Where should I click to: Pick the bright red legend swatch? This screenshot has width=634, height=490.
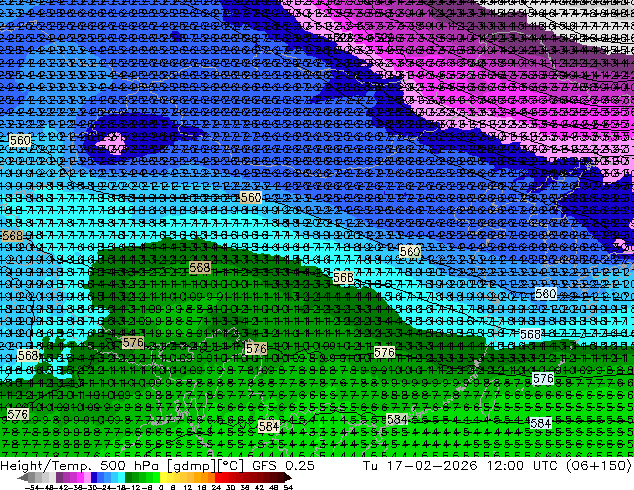tap(218, 478)
